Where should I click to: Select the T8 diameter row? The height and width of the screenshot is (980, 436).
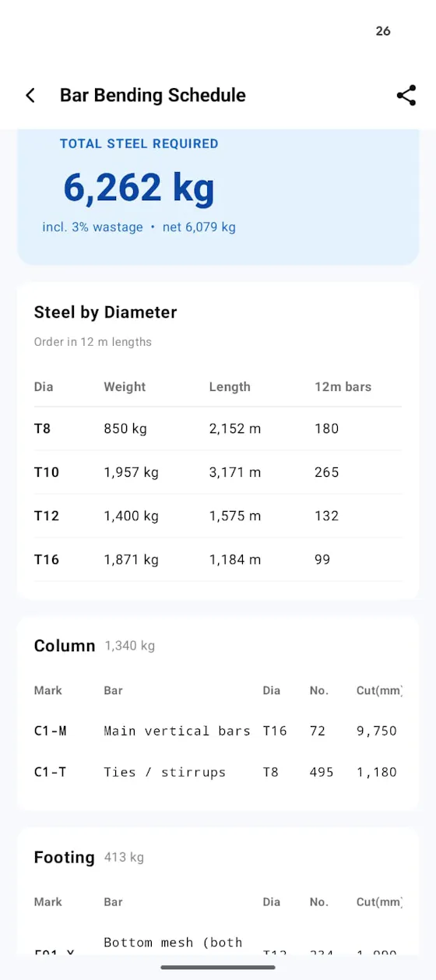(218, 428)
